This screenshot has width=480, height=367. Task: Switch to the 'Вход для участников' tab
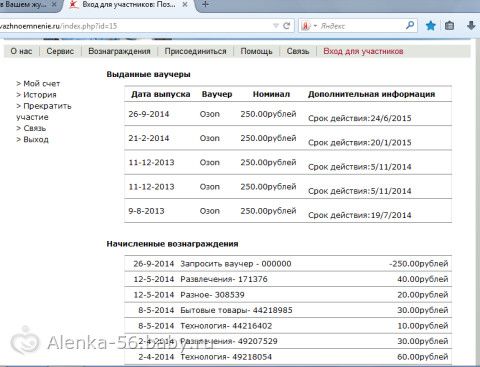tap(129, 5)
